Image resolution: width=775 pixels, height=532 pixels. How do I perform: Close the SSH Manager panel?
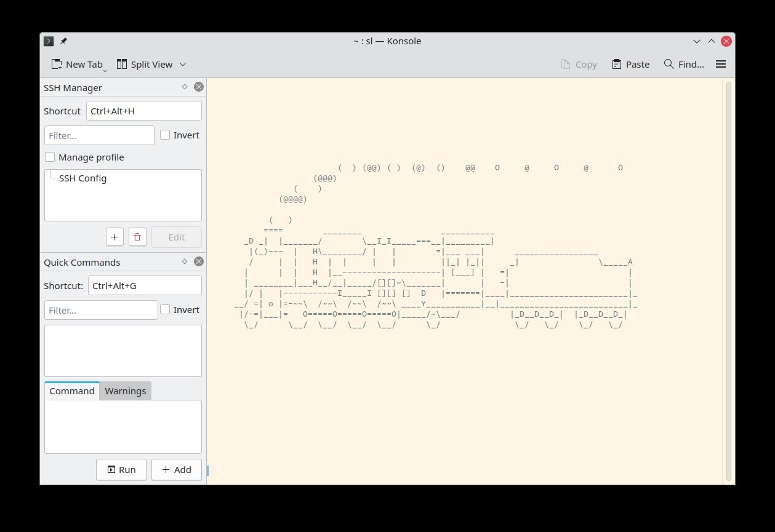coord(198,87)
